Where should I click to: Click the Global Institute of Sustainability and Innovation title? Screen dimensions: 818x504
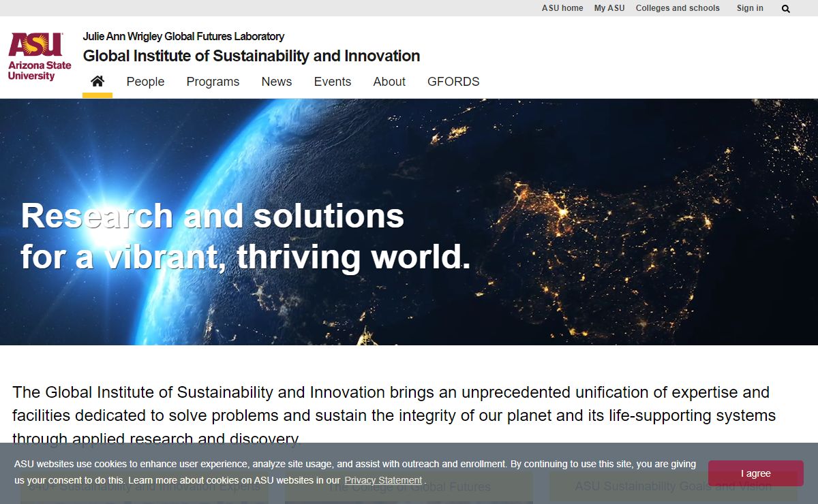pyautogui.click(x=251, y=56)
